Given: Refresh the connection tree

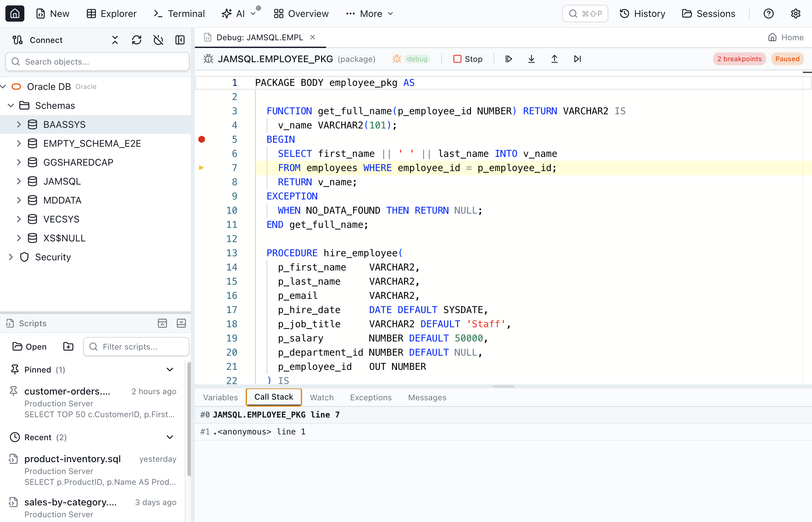Looking at the screenshot, I should tap(136, 40).
